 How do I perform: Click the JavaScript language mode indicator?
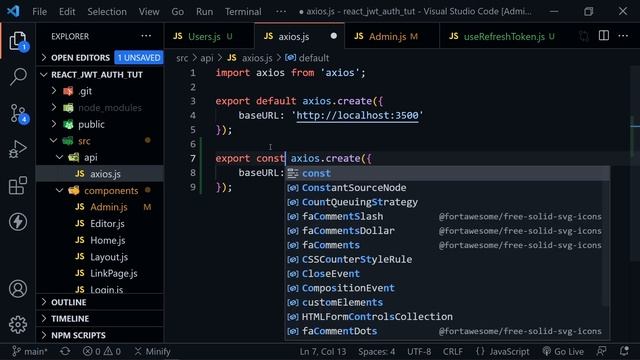point(502,351)
